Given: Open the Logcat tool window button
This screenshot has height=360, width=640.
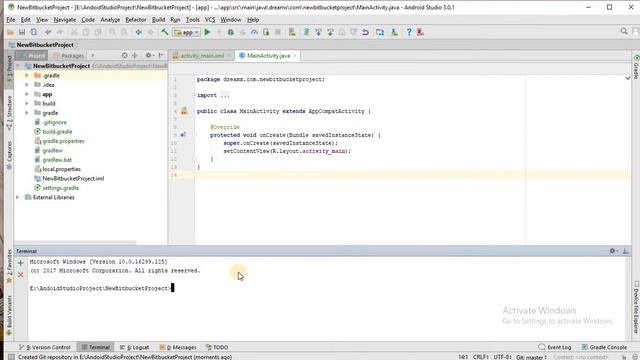Looking at the screenshot, I should (135, 347).
